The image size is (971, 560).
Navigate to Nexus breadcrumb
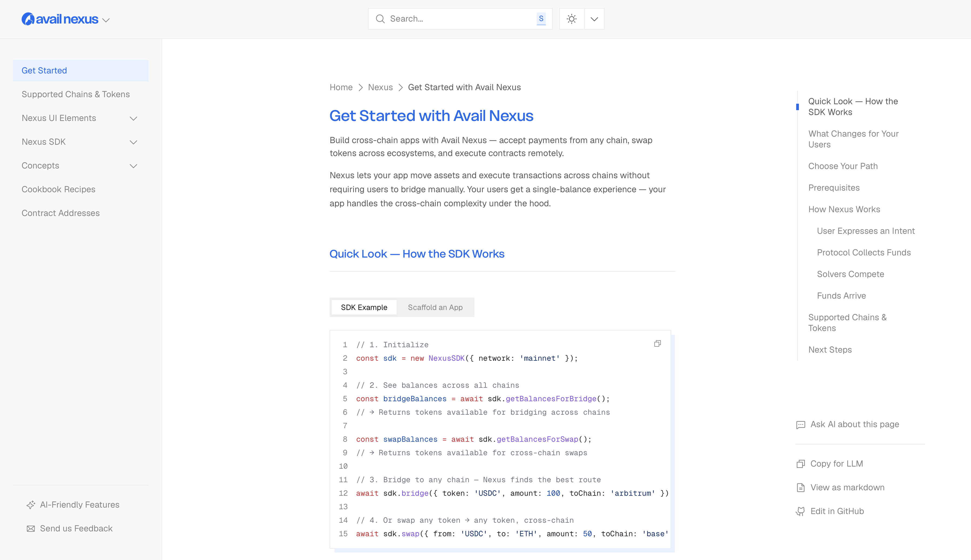(x=380, y=87)
